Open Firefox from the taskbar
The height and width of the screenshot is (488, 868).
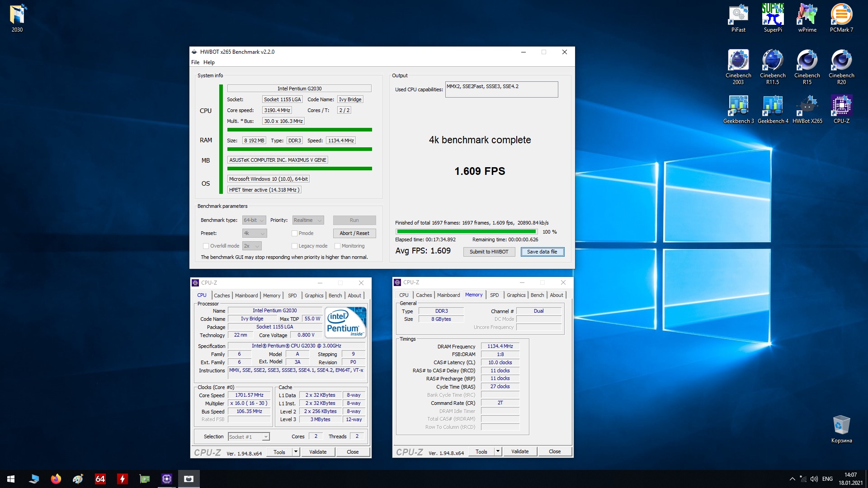56,479
